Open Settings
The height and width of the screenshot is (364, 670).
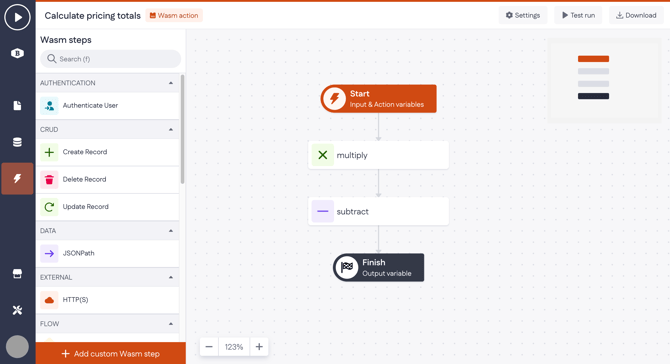point(523,15)
